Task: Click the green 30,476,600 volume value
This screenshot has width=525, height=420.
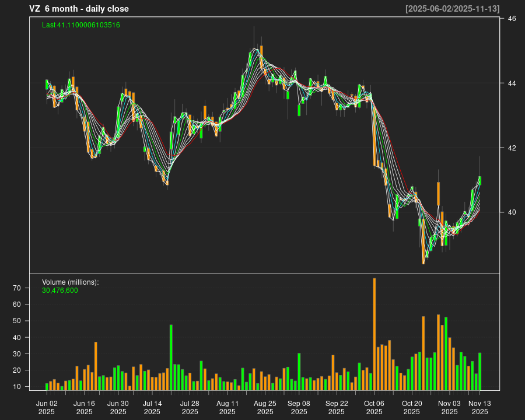Action: click(60, 290)
